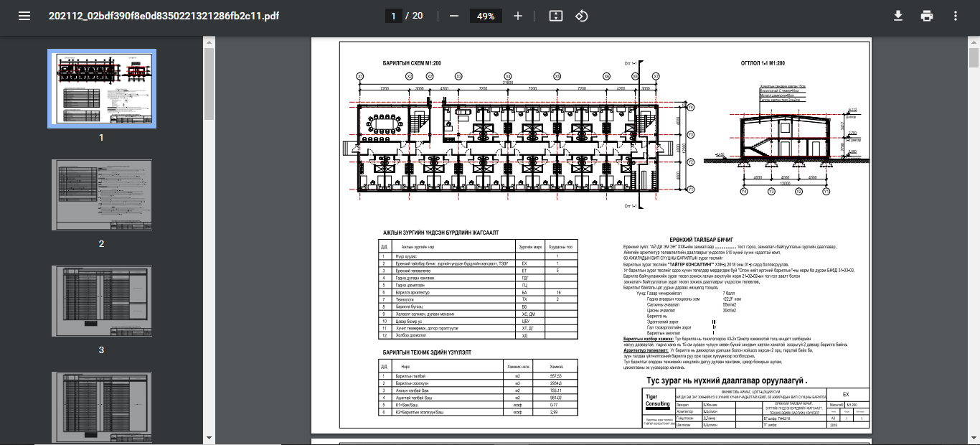Click the total page count 20
Image resolution: width=980 pixels, height=445 pixels.
pyautogui.click(x=418, y=16)
